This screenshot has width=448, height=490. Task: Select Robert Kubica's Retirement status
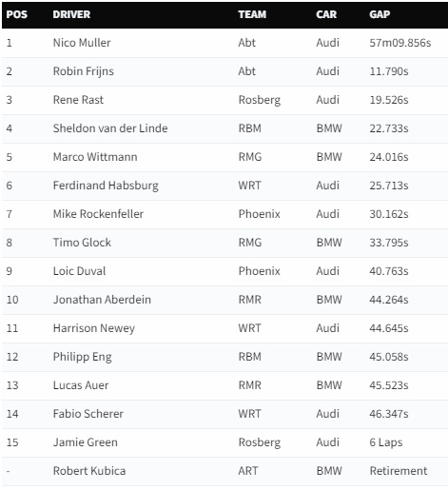click(x=399, y=471)
